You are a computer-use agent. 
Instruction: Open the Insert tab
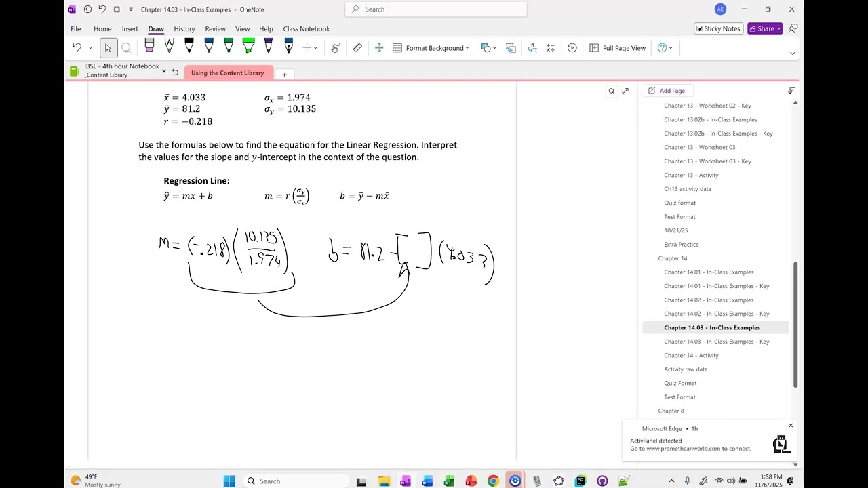[x=130, y=29]
